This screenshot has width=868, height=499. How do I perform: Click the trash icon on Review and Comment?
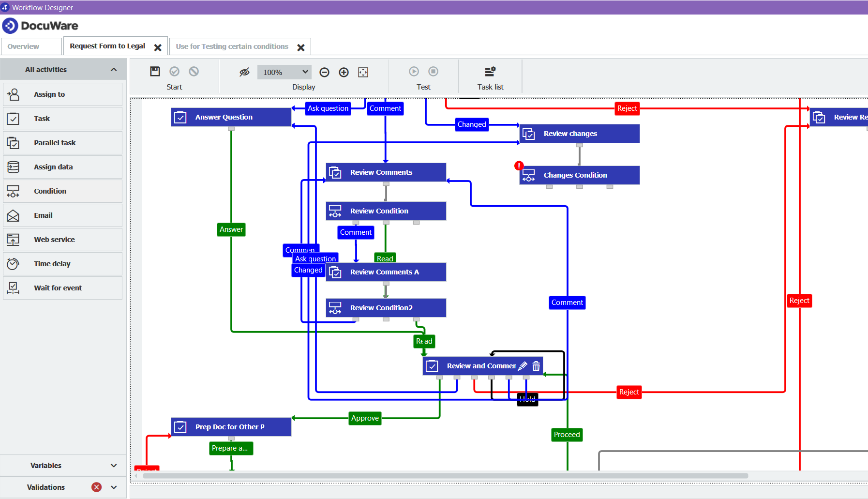pos(536,366)
